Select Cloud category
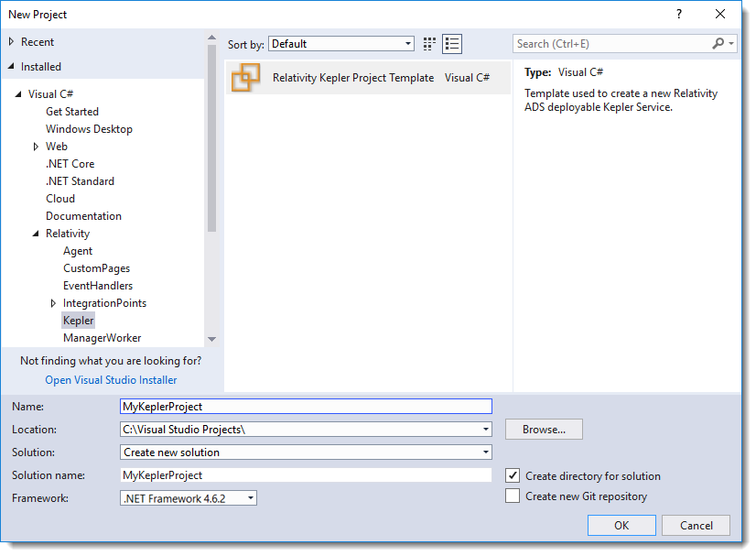Image resolution: width=756 pixels, height=556 pixels. tap(60, 199)
